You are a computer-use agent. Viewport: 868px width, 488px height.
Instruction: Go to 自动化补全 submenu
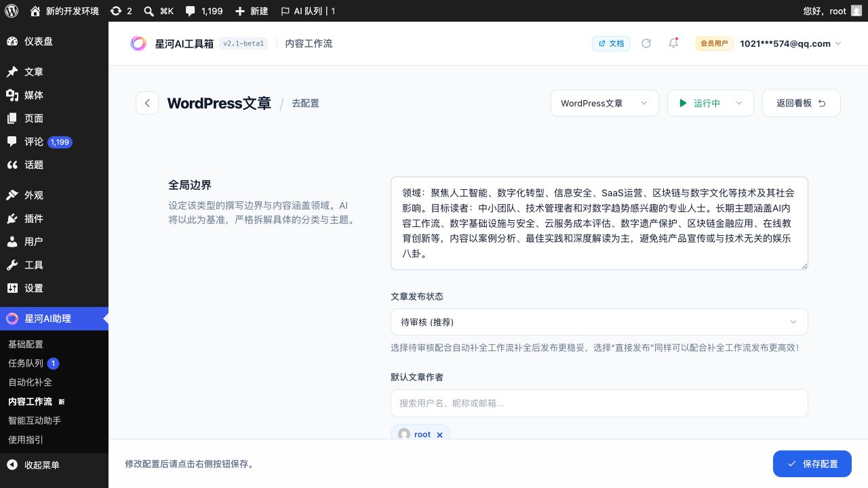pos(30,382)
